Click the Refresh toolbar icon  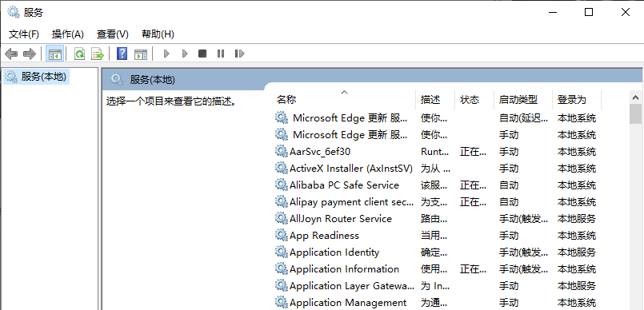tap(79, 54)
